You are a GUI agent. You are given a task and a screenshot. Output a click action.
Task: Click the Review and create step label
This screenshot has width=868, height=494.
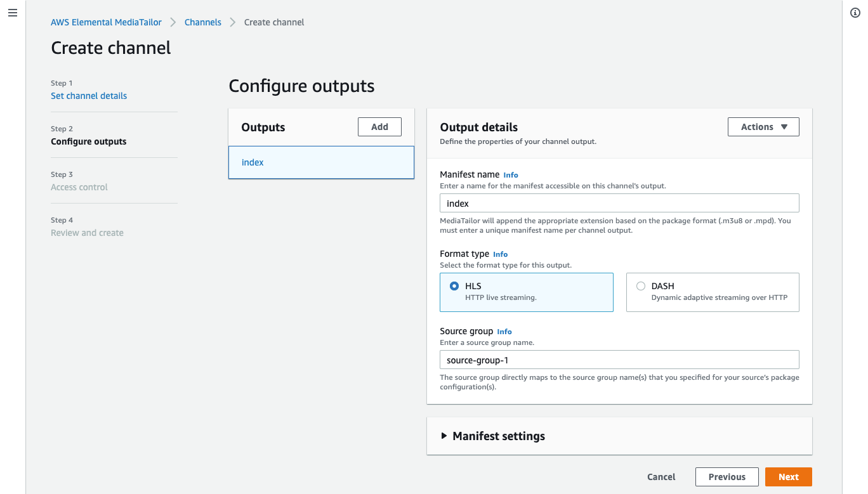[x=87, y=233]
